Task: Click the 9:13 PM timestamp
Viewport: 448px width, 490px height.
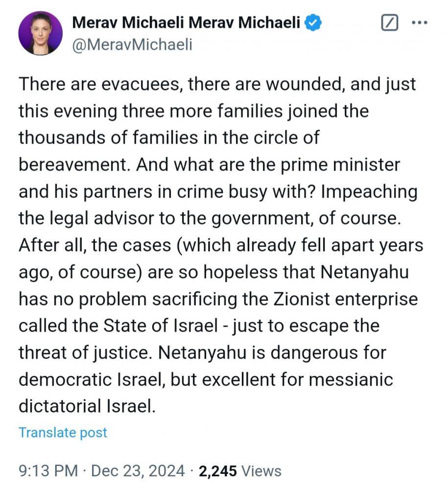Action: coord(48,471)
